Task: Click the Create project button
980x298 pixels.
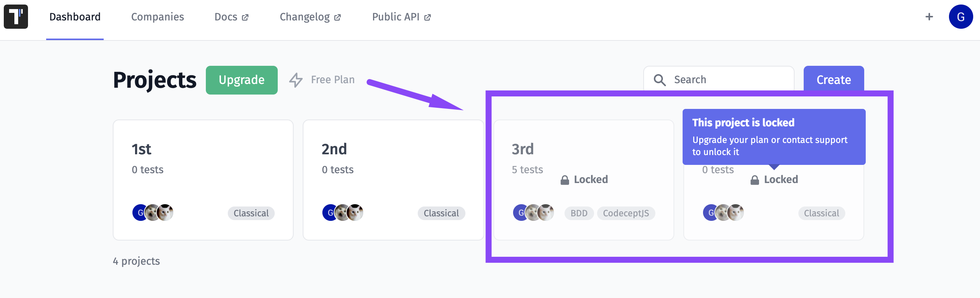Action: point(834,79)
